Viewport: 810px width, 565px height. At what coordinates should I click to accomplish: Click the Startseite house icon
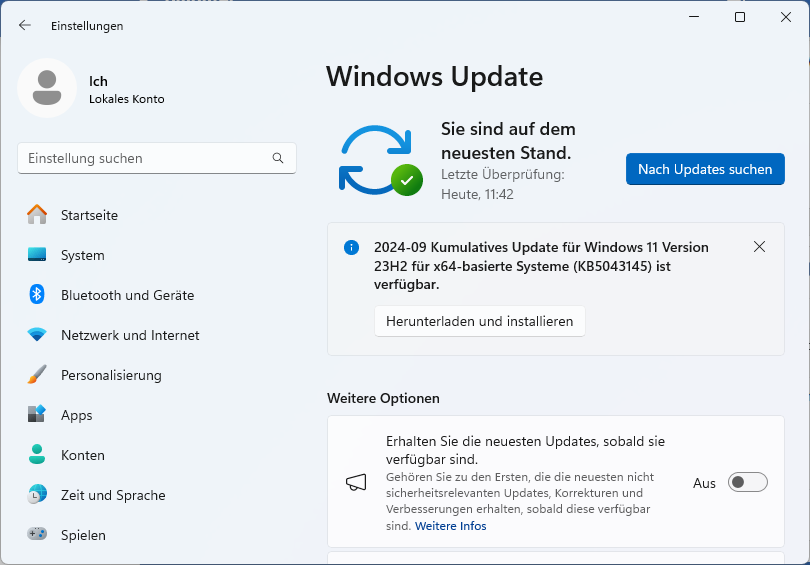[x=37, y=214]
